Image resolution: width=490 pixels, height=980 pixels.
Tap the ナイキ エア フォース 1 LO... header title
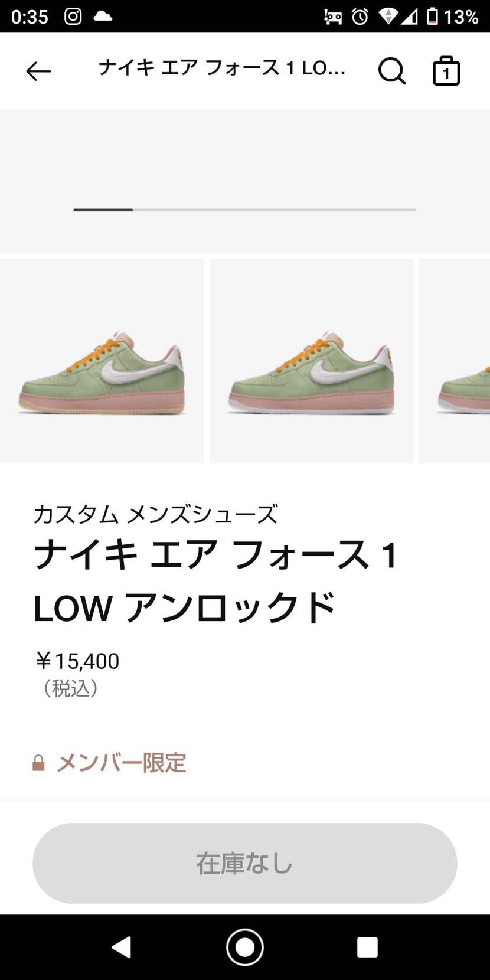coord(222,68)
